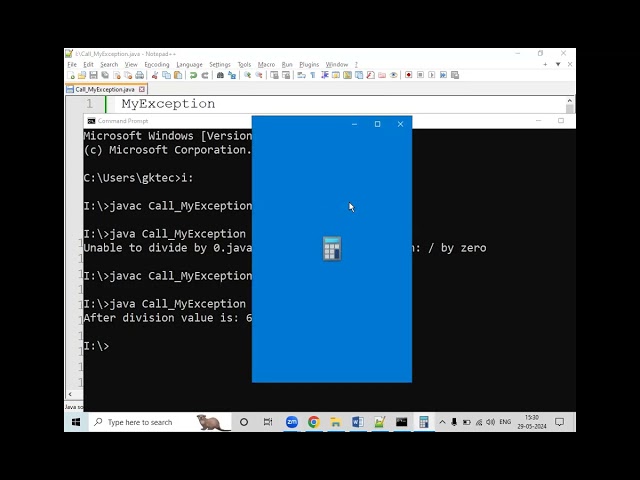Open Task View from the taskbar
Screen dimensions: 640x480
point(268,422)
